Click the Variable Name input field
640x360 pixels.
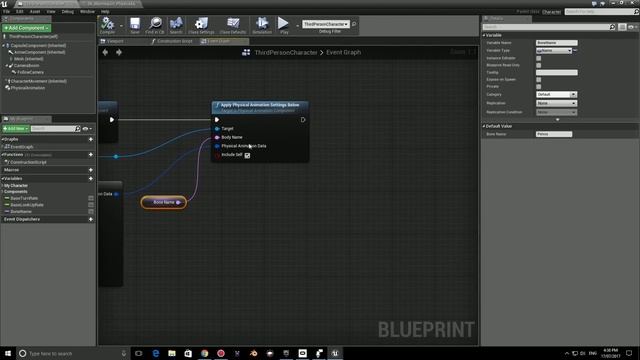tap(556, 43)
